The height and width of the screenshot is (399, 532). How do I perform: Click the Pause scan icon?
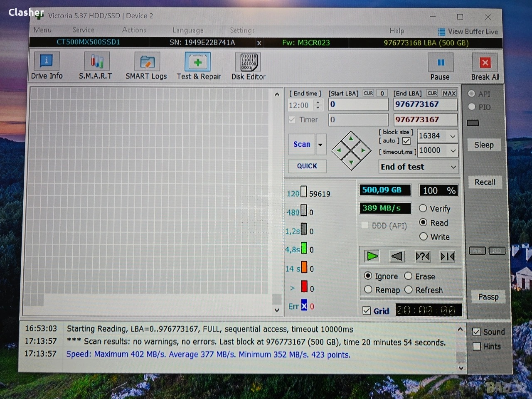[x=440, y=63]
